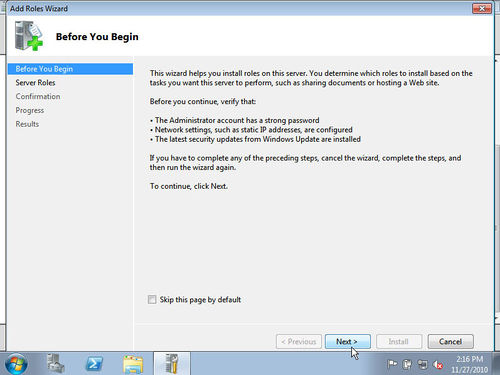Open Server Manager from taskbar
The image size is (500, 375).
click(x=55, y=363)
